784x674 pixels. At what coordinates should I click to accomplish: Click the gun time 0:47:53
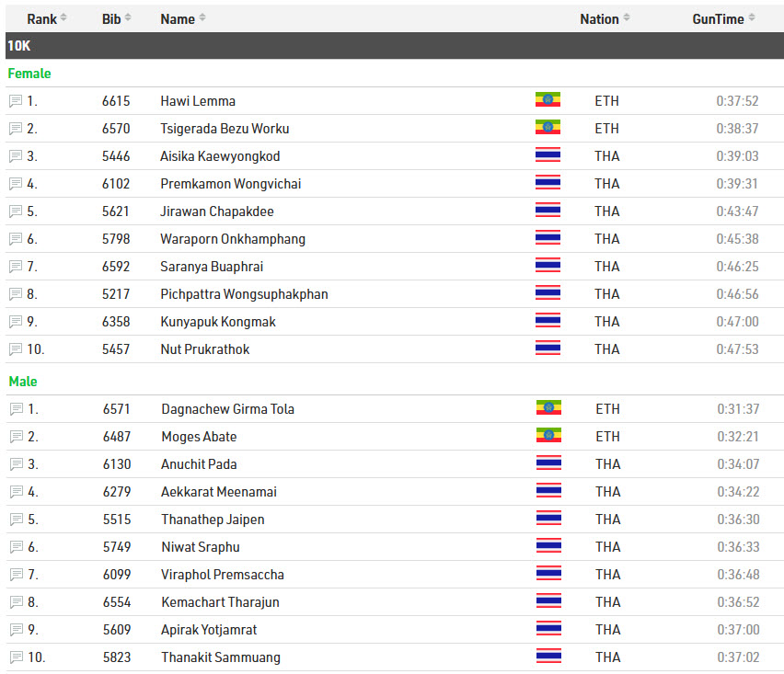[737, 349]
